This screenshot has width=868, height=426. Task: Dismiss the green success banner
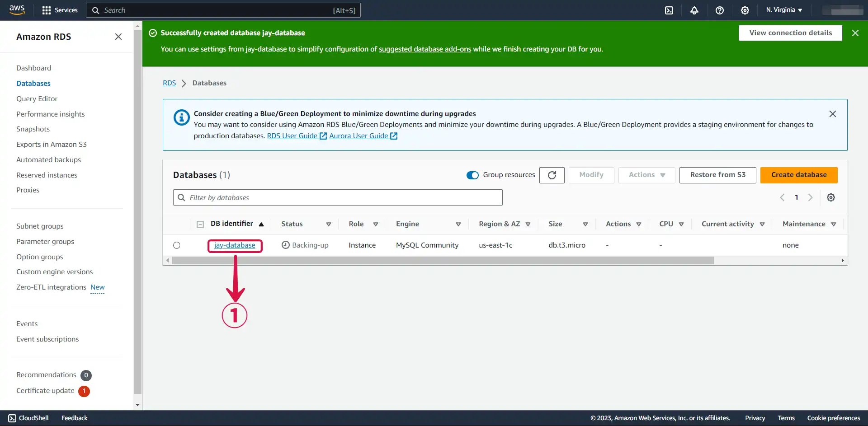[855, 33]
